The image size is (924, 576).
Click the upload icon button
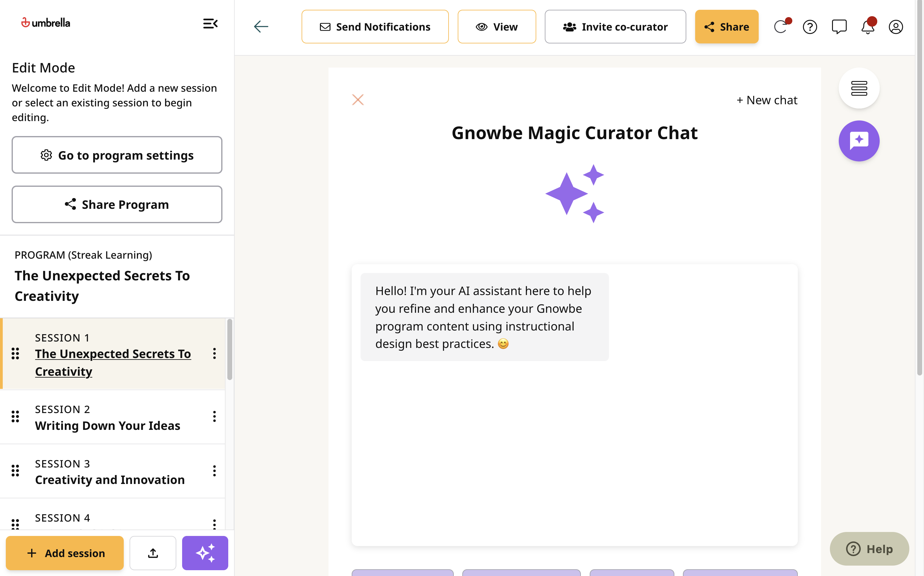pos(153,553)
